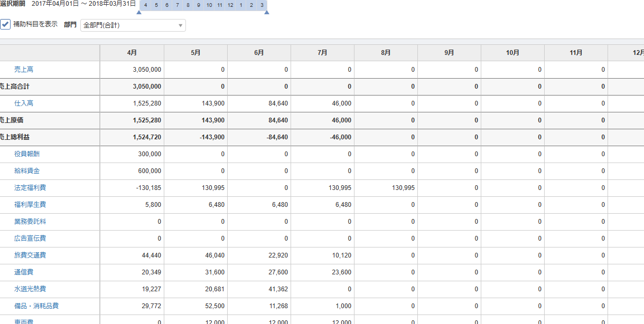The image size is (644, 324).
Task: Open the 給料賃金 account link
Action: [27, 171]
